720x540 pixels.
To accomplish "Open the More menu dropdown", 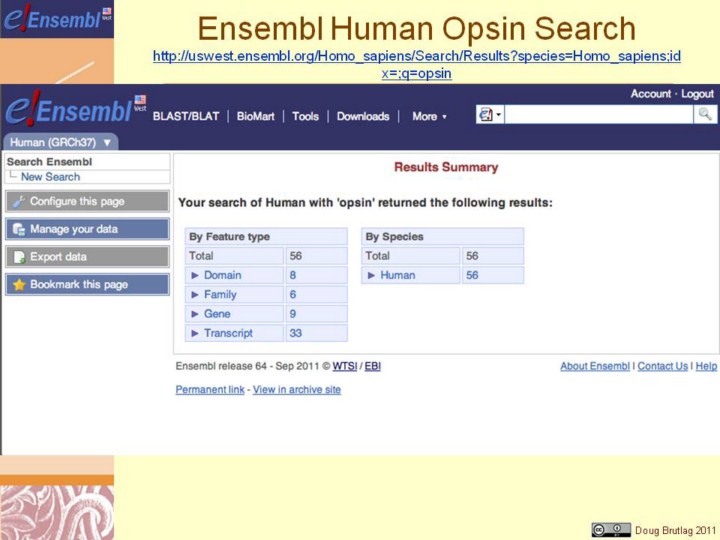I will [x=429, y=116].
